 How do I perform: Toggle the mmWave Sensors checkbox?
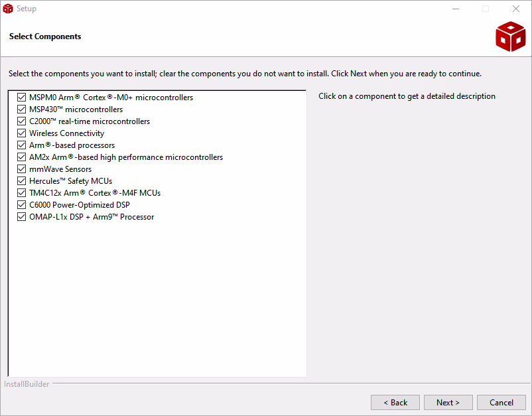tap(22, 169)
